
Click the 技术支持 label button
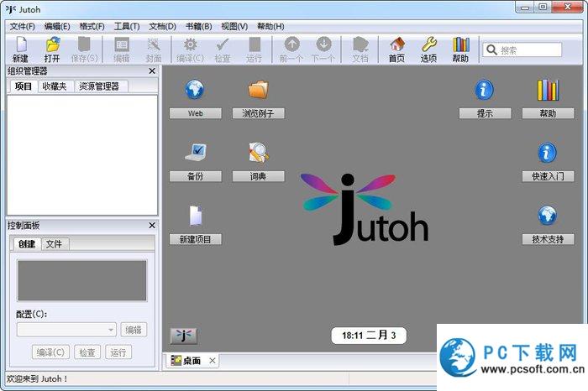point(548,239)
